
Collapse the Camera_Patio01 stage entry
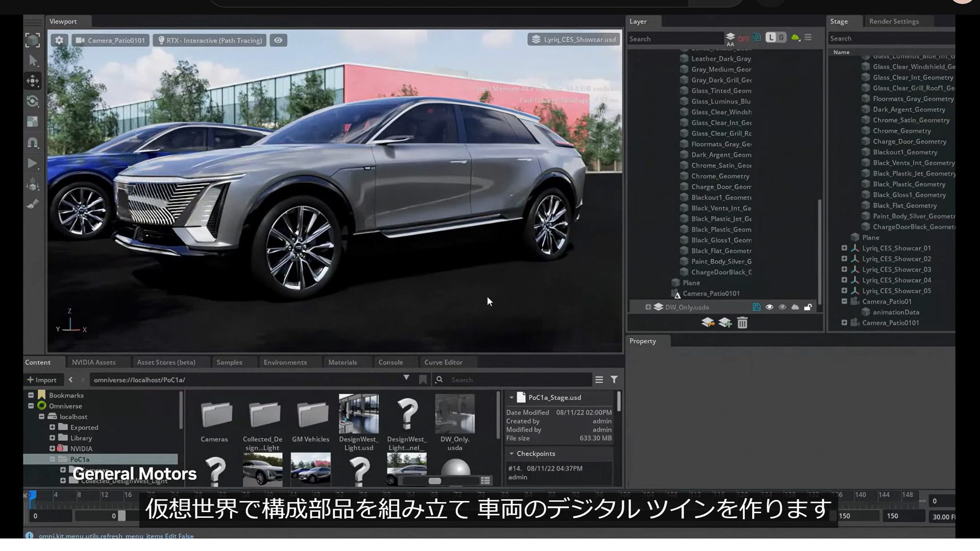click(x=845, y=301)
